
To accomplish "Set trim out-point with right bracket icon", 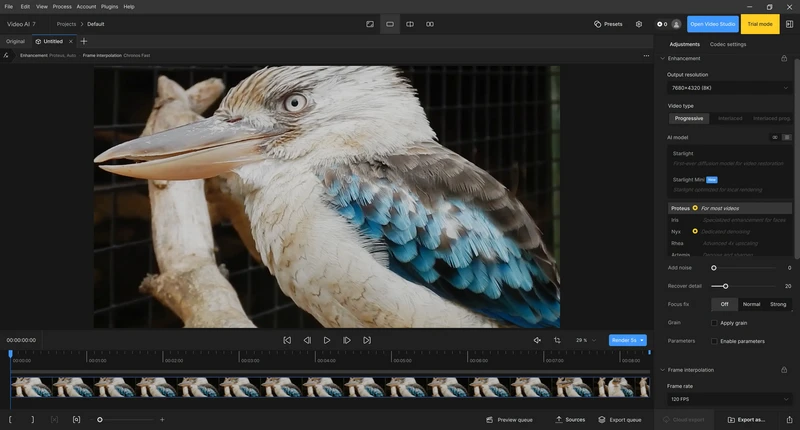I will pos(33,420).
